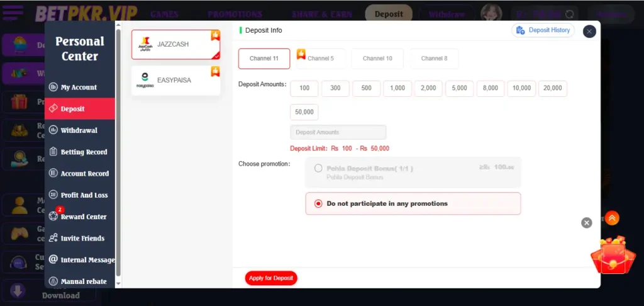Click the scroll-to-top orange arrow icon
The height and width of the screenshot is (306, 644).
click(x=612, y=218)
